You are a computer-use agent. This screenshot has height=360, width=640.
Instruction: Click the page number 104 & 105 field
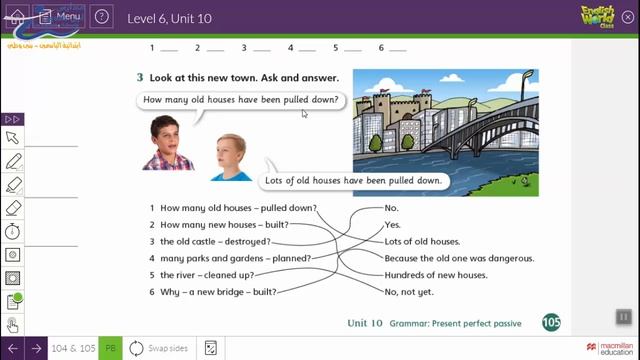73,349
